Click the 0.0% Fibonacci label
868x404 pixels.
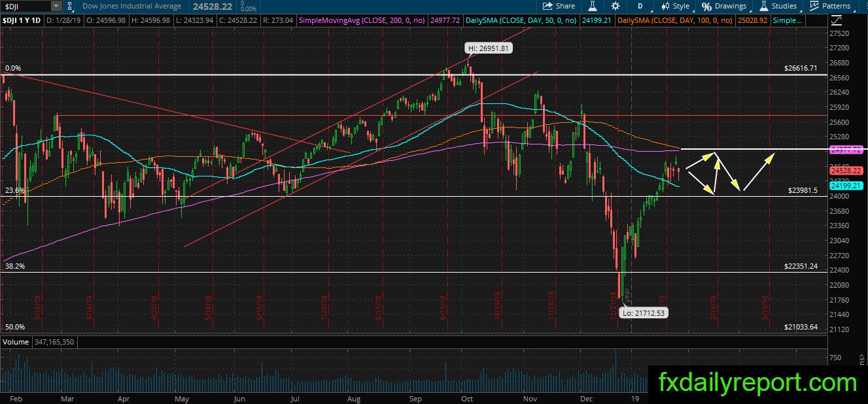coord(13,68)
